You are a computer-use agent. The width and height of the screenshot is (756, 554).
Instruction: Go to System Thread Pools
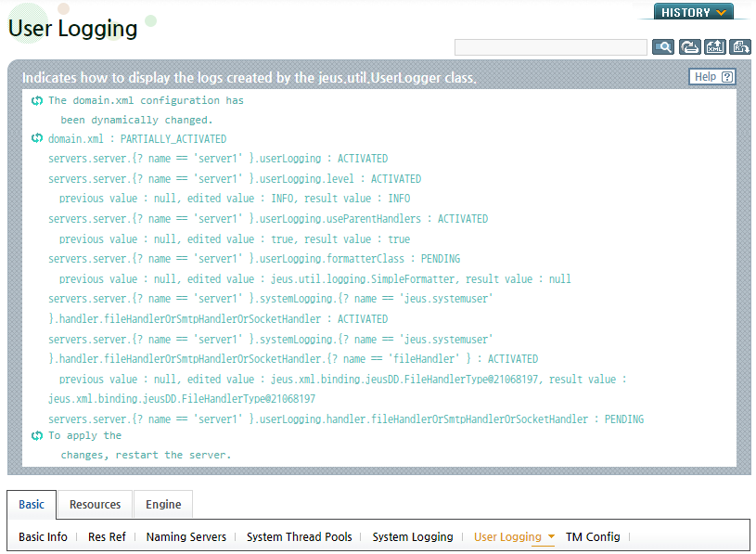tap(300, 536)
